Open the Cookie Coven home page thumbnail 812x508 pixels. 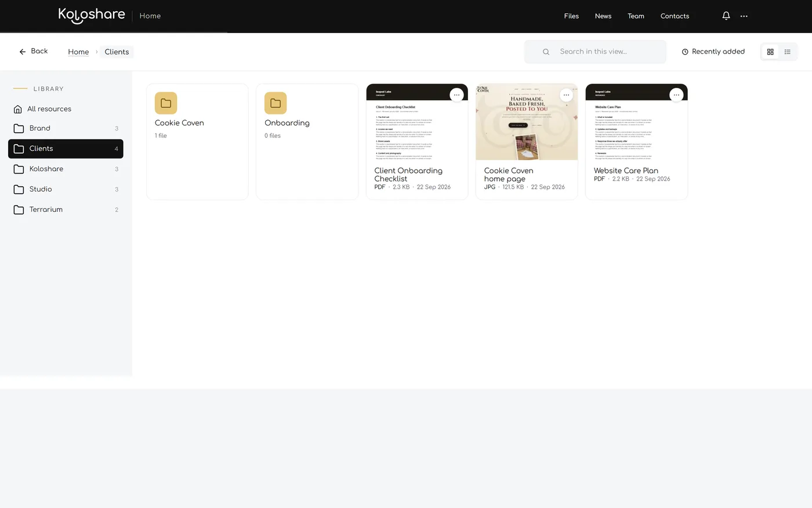(527, 122)
